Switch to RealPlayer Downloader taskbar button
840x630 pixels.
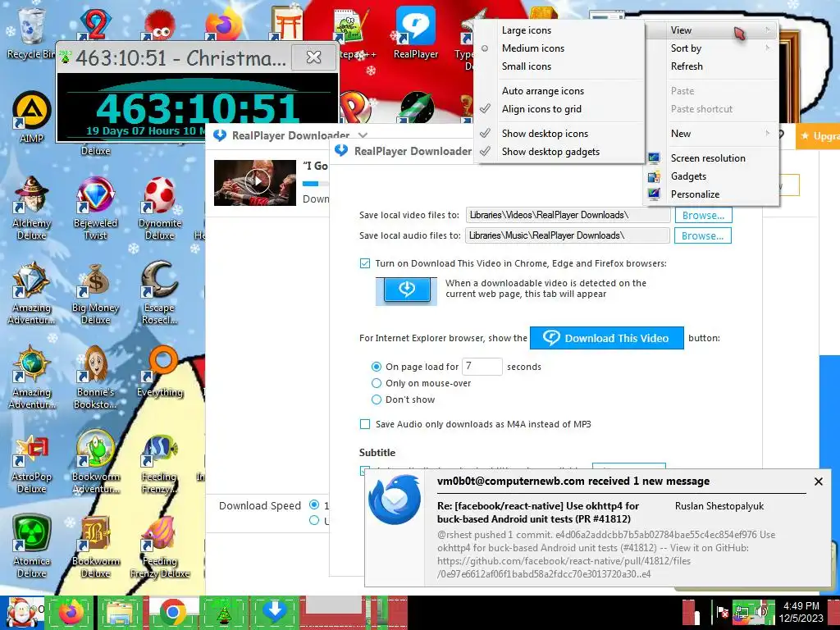coord(275,612)
